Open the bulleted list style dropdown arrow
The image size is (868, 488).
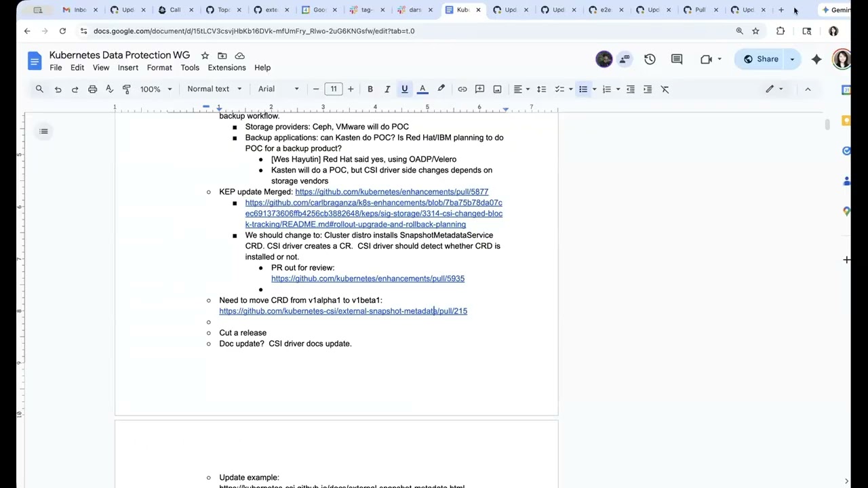click(595, 89)
